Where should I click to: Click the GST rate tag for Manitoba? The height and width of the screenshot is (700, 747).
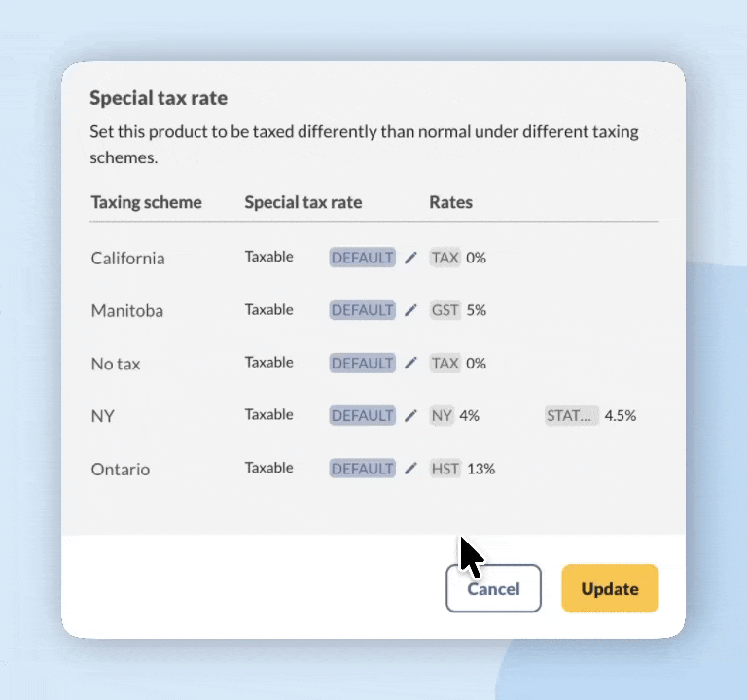[x=445, y=310]
